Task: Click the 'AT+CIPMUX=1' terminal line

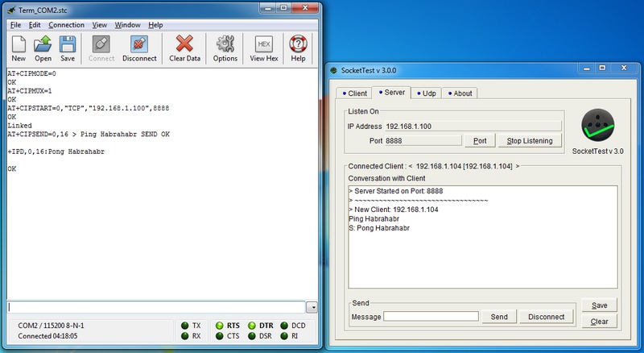Action: [30, 91]
